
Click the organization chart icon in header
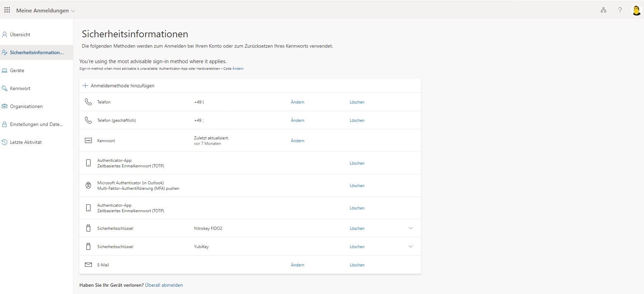(x=603, y=10)
